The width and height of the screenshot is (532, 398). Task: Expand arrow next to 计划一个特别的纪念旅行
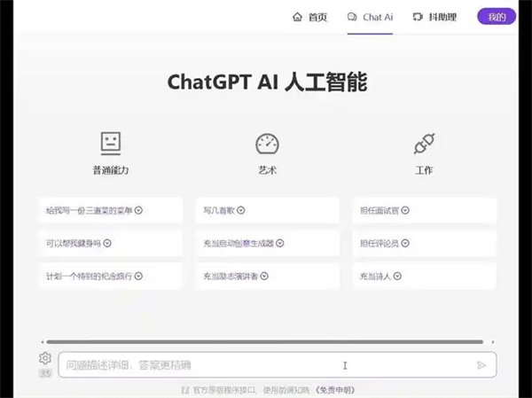(138, 277)
